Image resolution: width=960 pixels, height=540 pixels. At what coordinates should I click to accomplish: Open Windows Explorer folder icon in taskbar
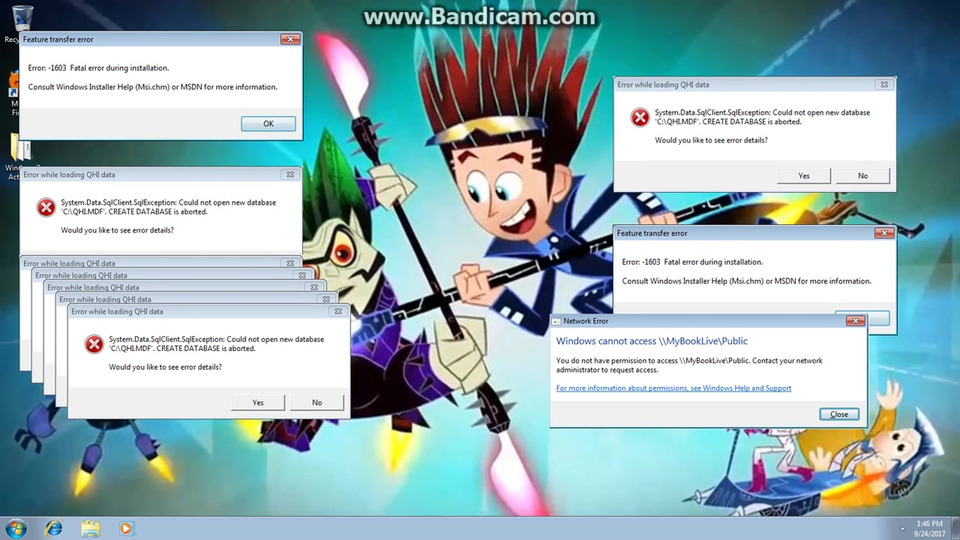[x=91, y=528]
